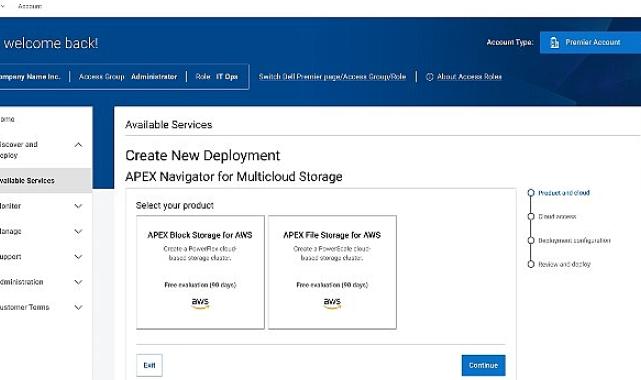Expand the Support menu chevron

pos(78,257)
